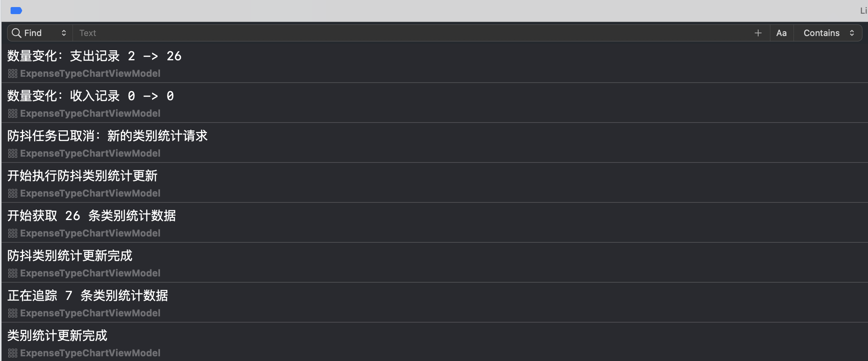Click category grid icon under 支出记录 entry
Viewport: 868px width, 361px height.
click(13, 74)
